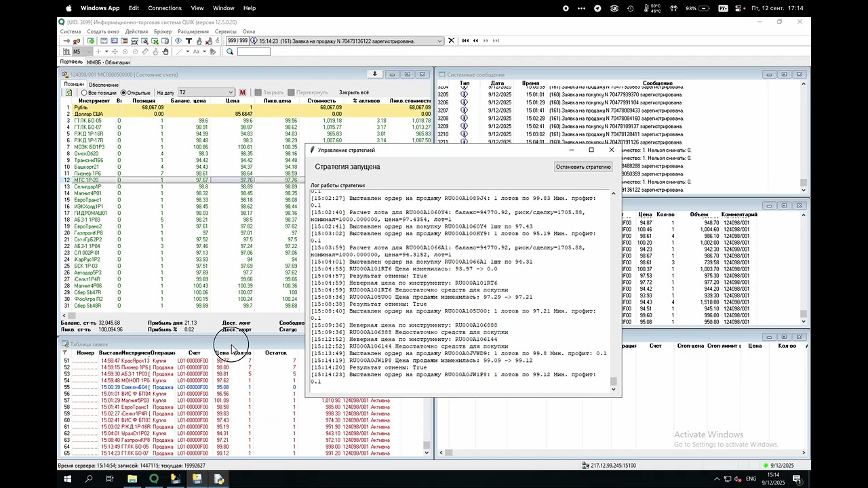Click the candlestick chart icon near M5
This screenshot has width=868, height=488.
pyautogui.click(x=66, y=52)
